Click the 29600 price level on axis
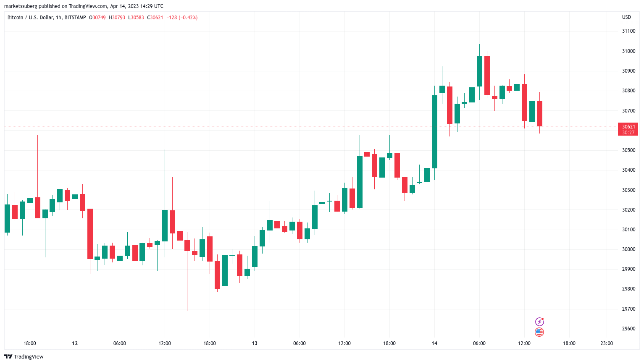The width and height of the screenshot is (644, 364). (x=628, y=329)
